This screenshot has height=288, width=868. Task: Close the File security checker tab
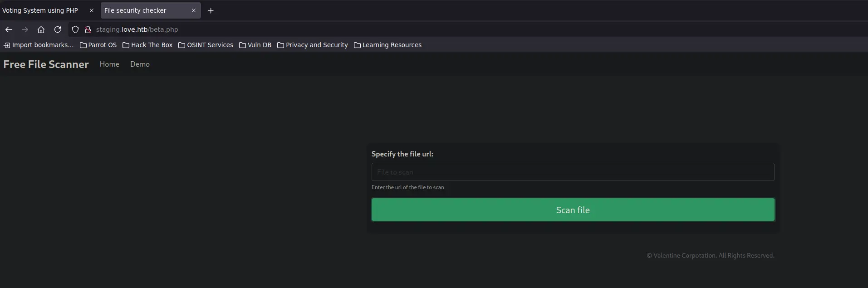(194, 10)
